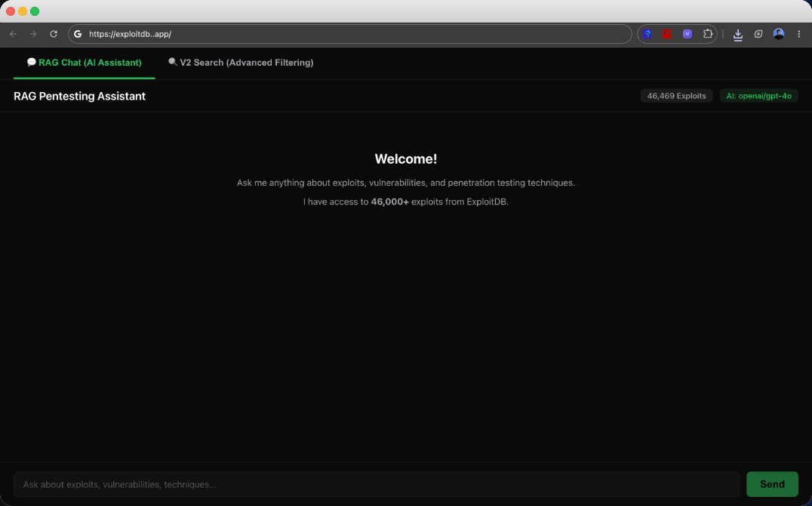Screen dimensions: 812x506
Task: Click the 'Ask me anything about exploits' line
Action: (x=406, y=183)
